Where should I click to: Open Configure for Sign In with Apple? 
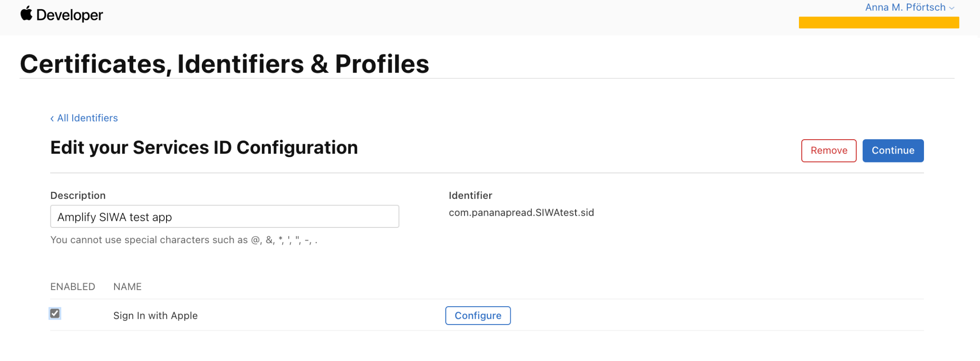[x=478, y=315]
